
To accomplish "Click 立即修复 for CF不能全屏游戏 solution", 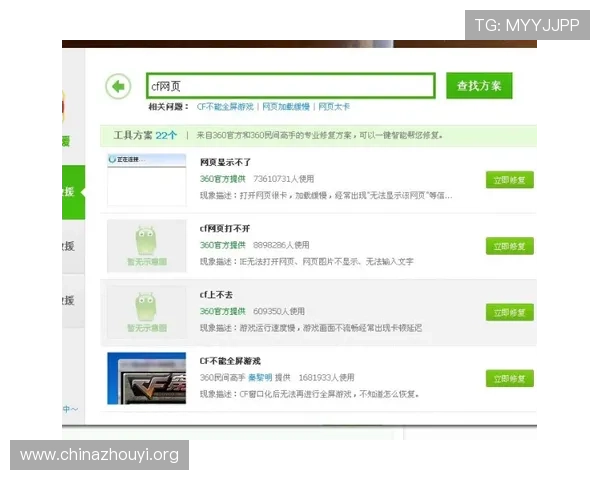I will point(510,379).
